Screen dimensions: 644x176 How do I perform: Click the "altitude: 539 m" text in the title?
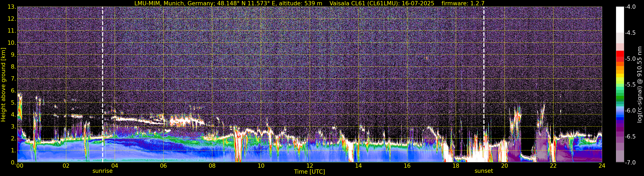[x=301, y=3]
